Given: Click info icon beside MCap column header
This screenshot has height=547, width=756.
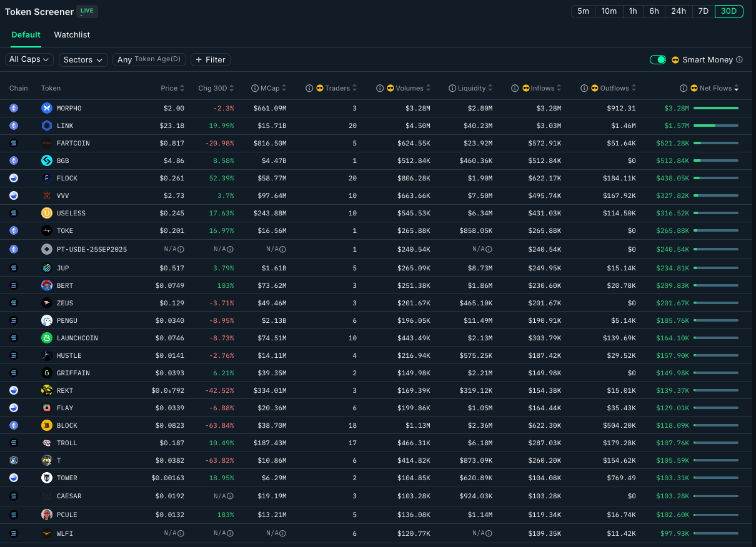Looking at the screenshot, I should (x=255, y=88).
